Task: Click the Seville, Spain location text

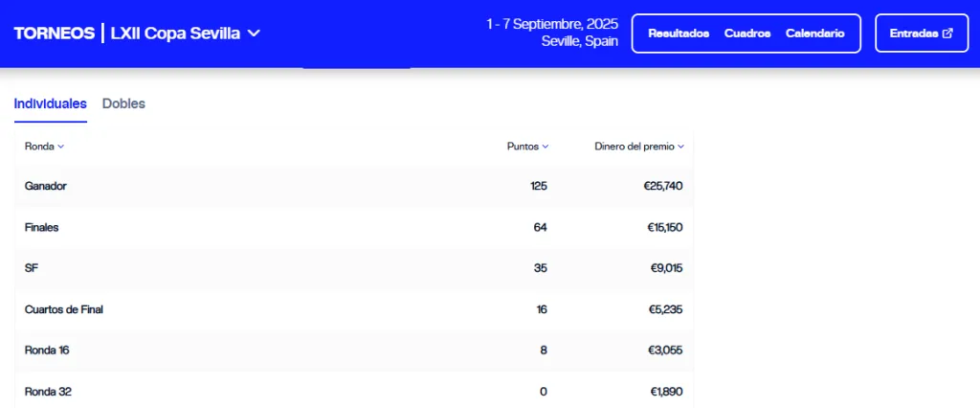Action: click(579, 41)
